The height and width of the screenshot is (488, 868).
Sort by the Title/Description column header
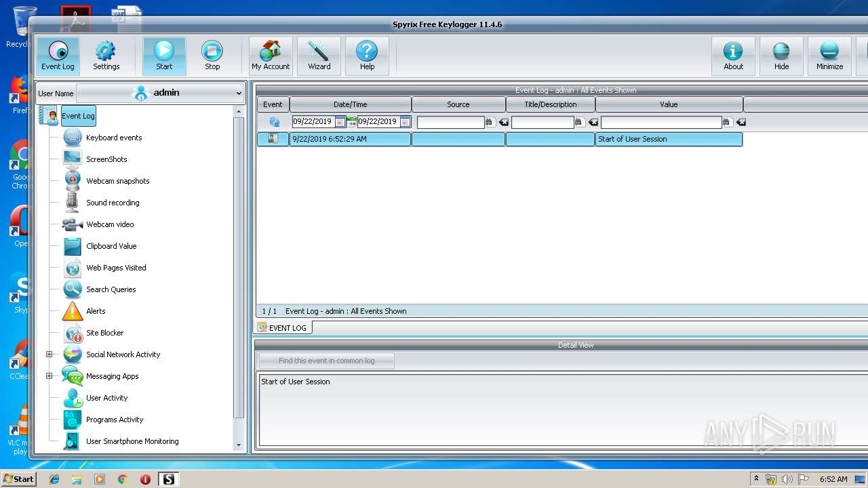550,104
